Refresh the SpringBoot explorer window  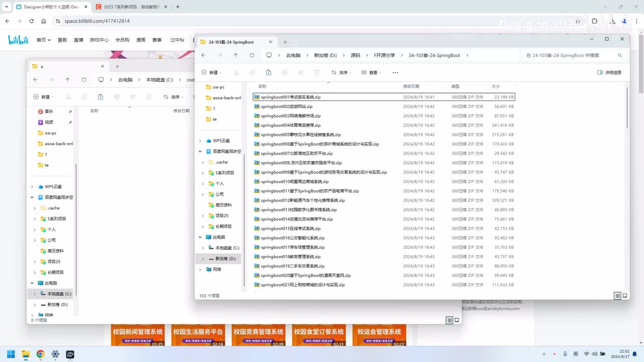(252, 55)
